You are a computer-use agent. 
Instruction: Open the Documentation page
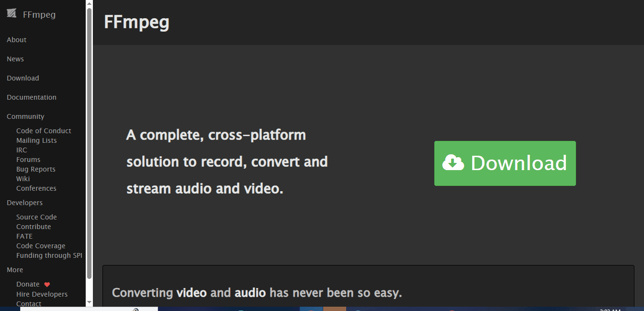point(32,97)
